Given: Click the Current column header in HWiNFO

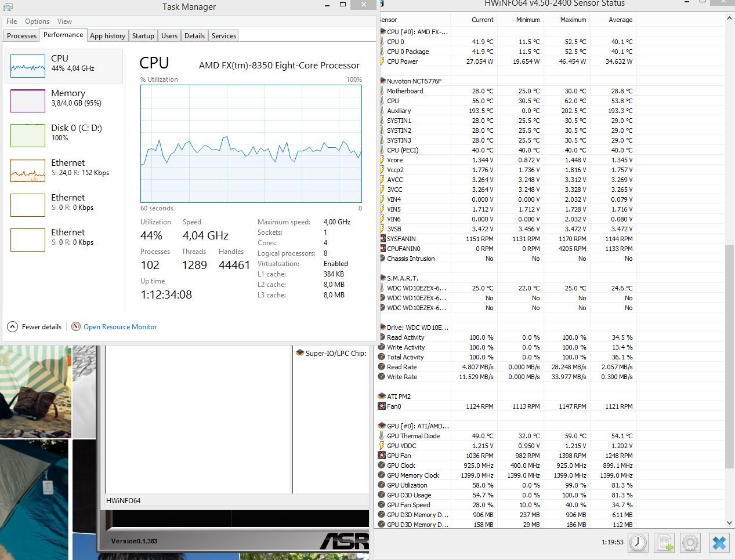Looking at the screenshot, I should pos(473,20).
